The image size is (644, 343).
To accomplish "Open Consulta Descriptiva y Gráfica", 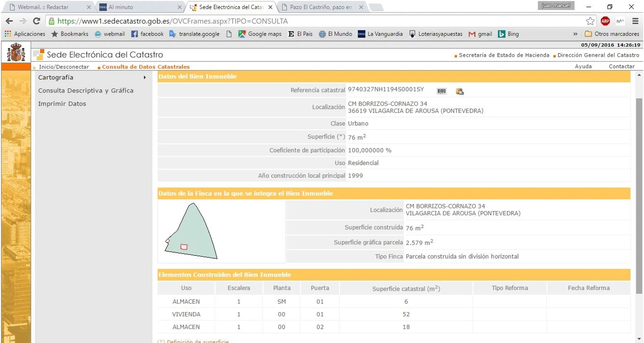I will click(x=86, y=90).
